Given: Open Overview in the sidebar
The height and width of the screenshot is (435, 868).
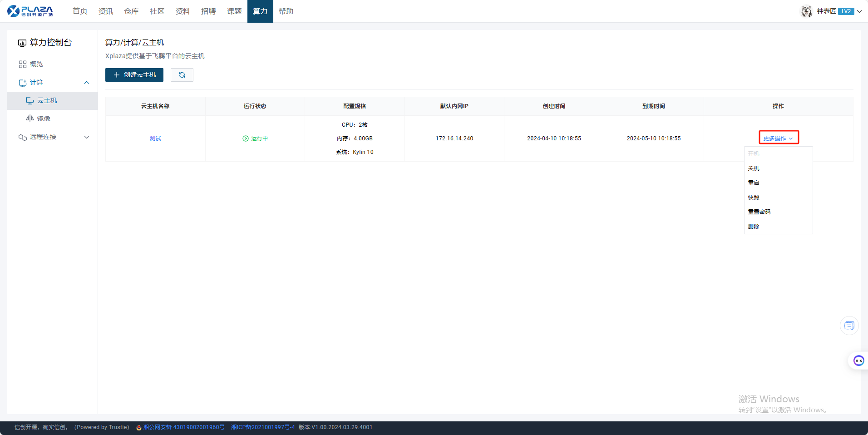Looking at the screenshot, I should 36,64.
